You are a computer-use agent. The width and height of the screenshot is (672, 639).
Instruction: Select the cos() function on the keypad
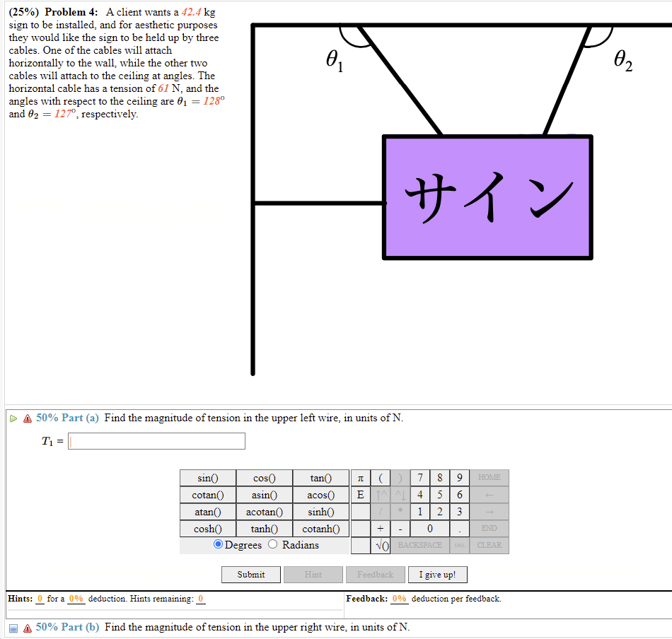[264, 477]
